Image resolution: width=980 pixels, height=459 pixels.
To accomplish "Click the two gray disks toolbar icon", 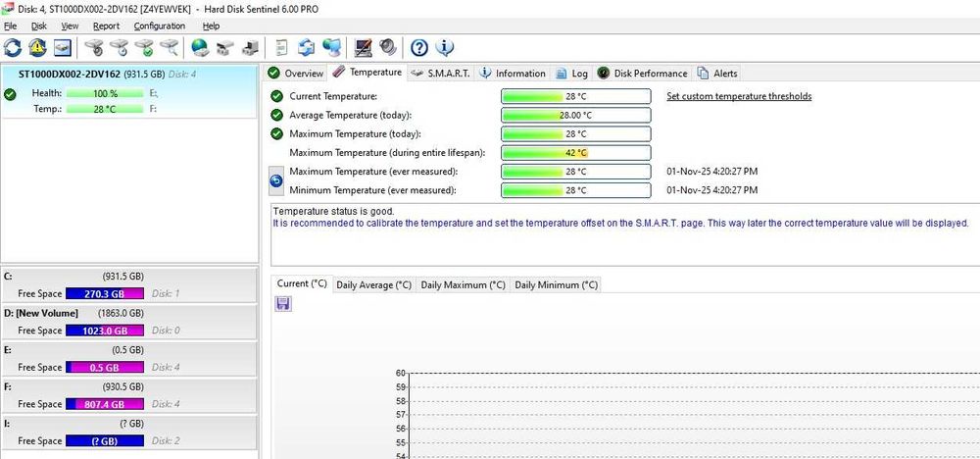I will (x=225, y=47).
